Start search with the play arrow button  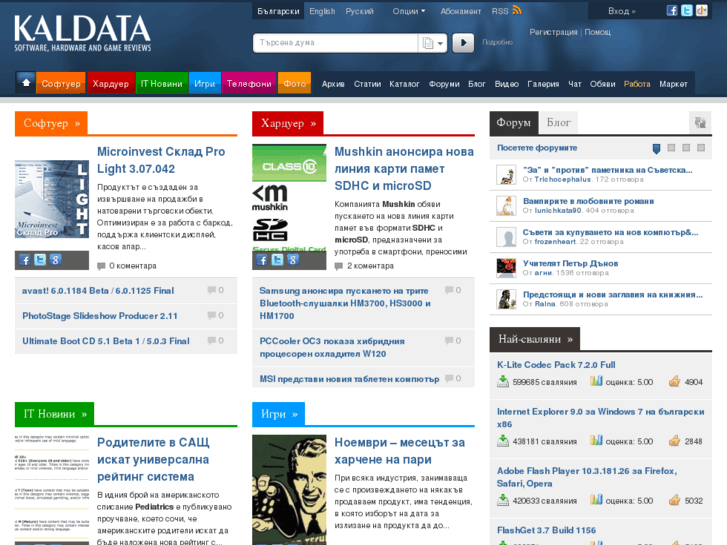463,43
